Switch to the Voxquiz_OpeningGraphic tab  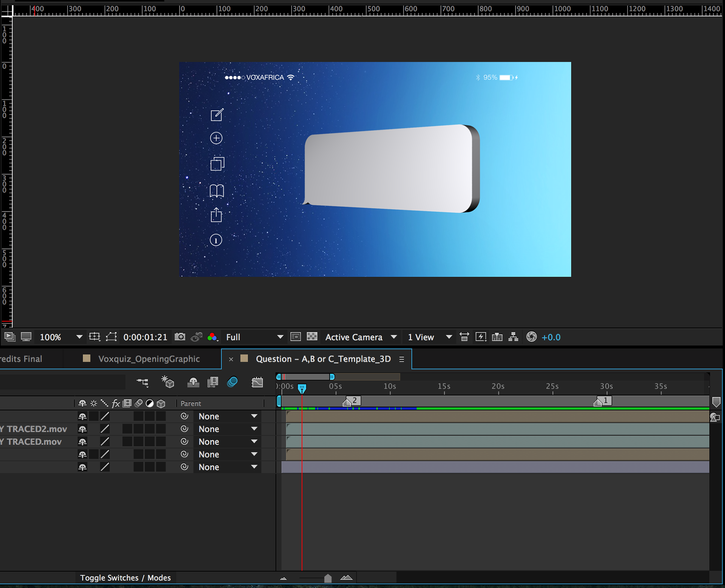[149, 359]
